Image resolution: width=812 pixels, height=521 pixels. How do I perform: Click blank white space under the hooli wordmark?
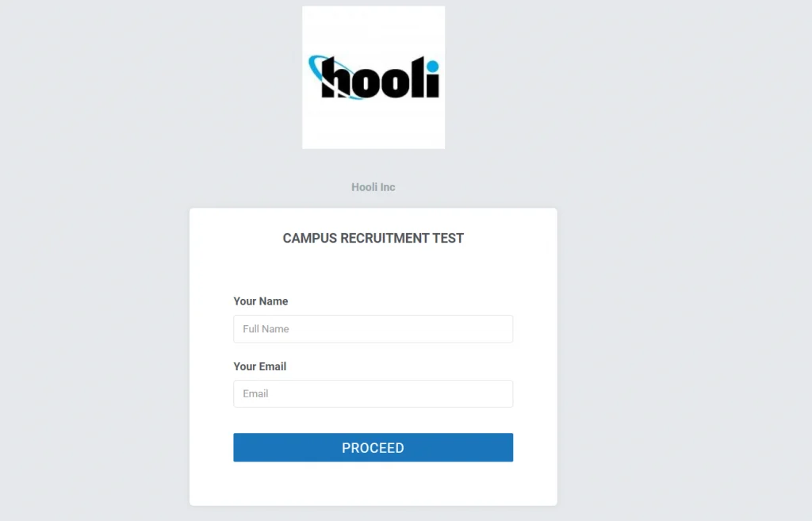click(373, 125)
